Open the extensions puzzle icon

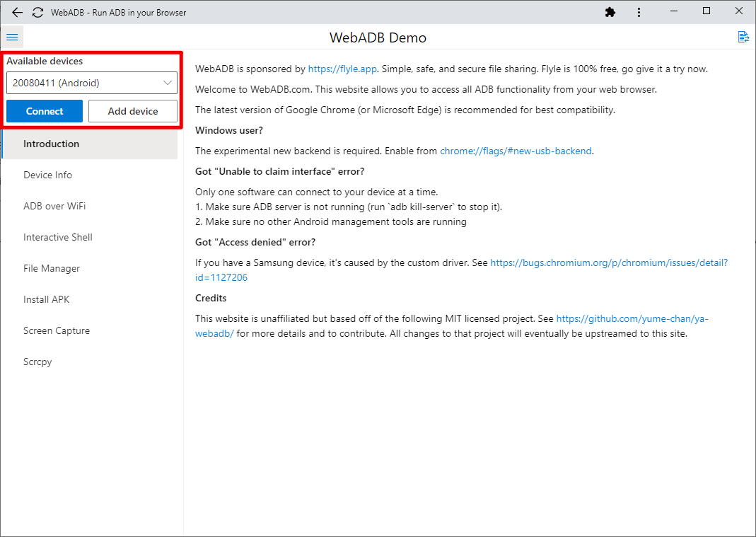click(610, 12)
